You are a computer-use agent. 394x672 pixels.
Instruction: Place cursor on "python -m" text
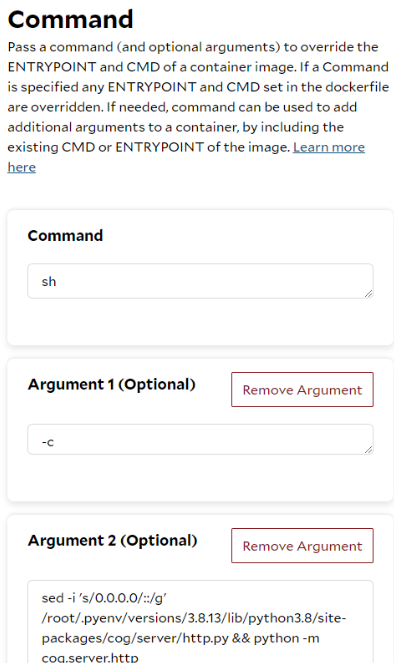point(287,638)
